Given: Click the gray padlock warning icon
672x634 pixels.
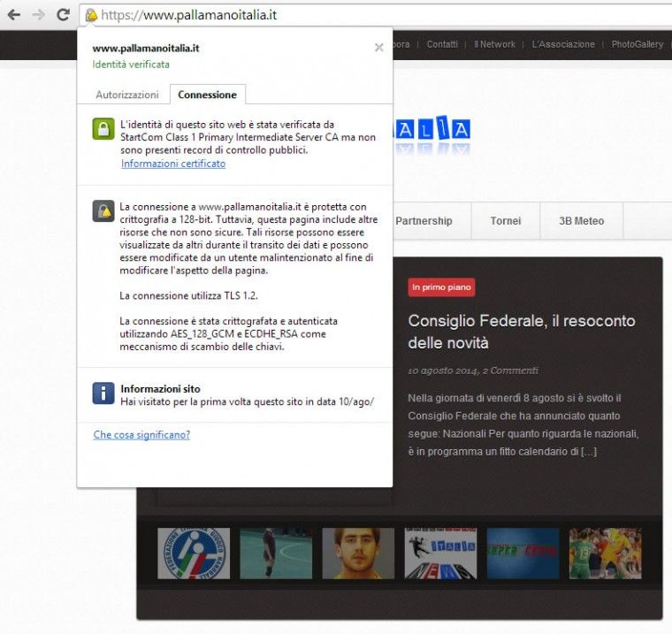Looking at the screenshot, I should click(103, 211).
